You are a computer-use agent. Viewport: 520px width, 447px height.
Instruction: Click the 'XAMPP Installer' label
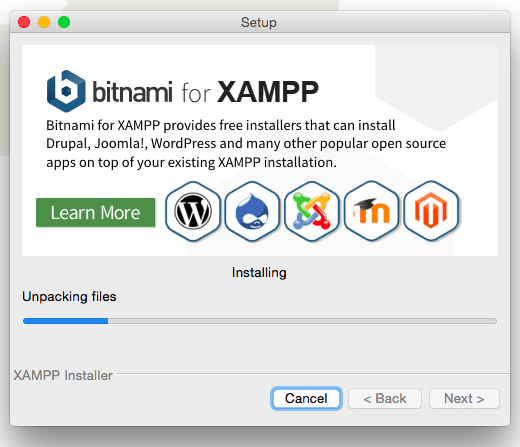point(63,376)
